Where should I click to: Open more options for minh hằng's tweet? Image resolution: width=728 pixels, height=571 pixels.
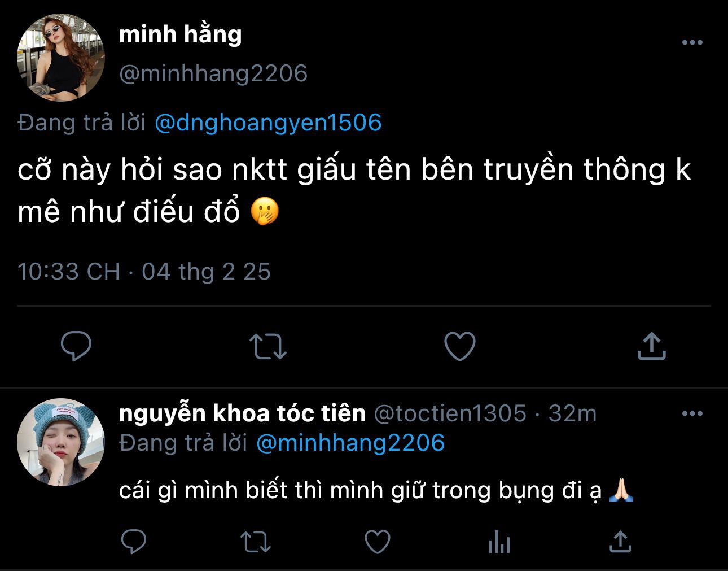(x=692, y=42)
